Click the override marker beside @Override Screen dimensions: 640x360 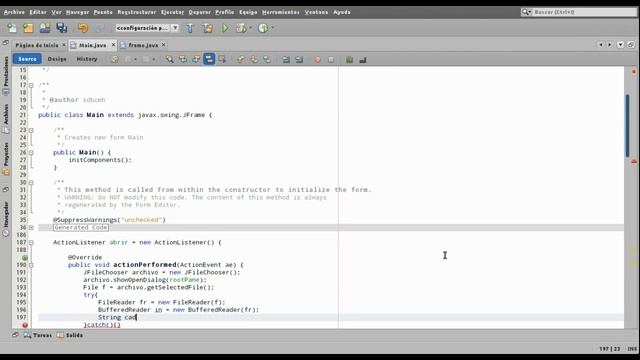(25, 258)
